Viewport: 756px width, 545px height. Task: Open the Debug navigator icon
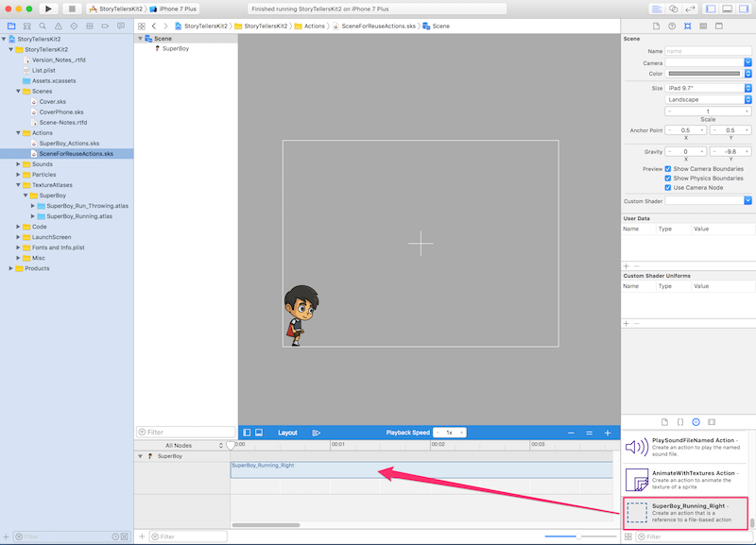click(x=89, y=26)
